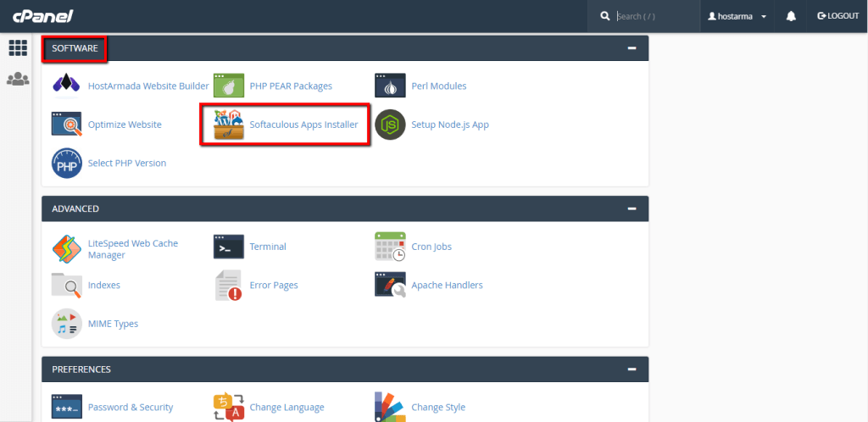The width and height of the screenshot is (868, 422).
Task: Click the Cron Jobs calendar icon
Action: pyautogui.click(x=390, y=247)
